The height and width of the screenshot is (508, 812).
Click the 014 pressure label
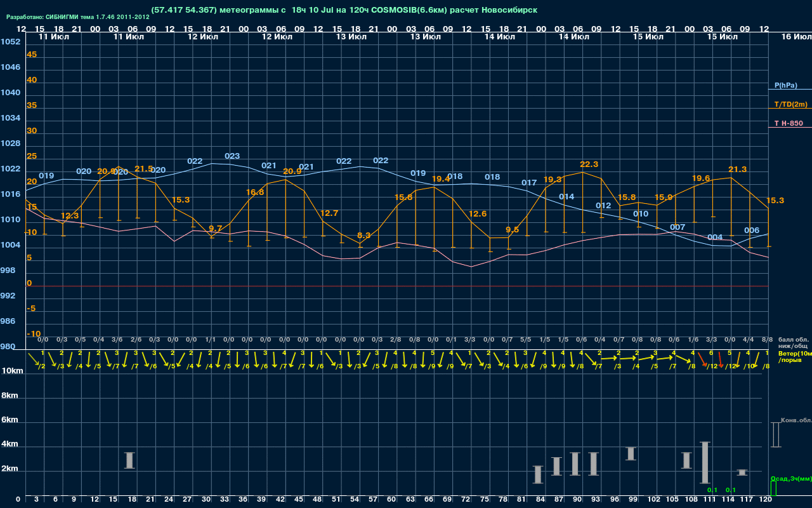[x=566, y=197]
